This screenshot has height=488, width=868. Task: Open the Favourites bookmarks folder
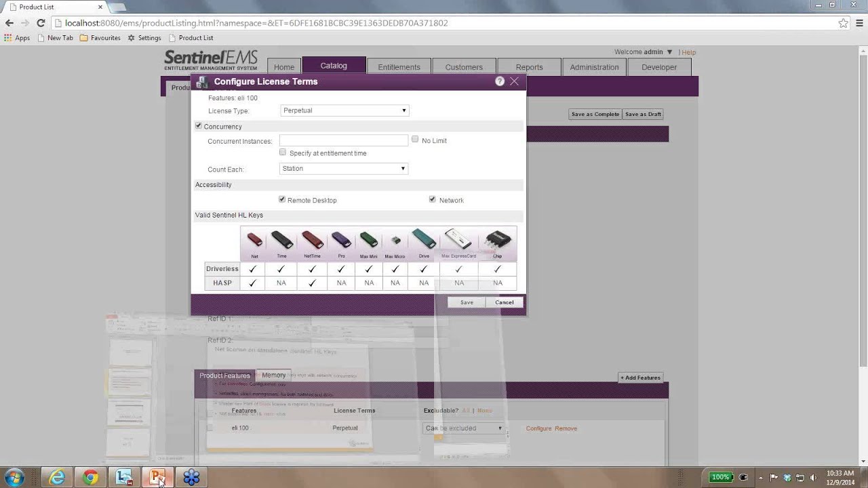click(100, 38)
